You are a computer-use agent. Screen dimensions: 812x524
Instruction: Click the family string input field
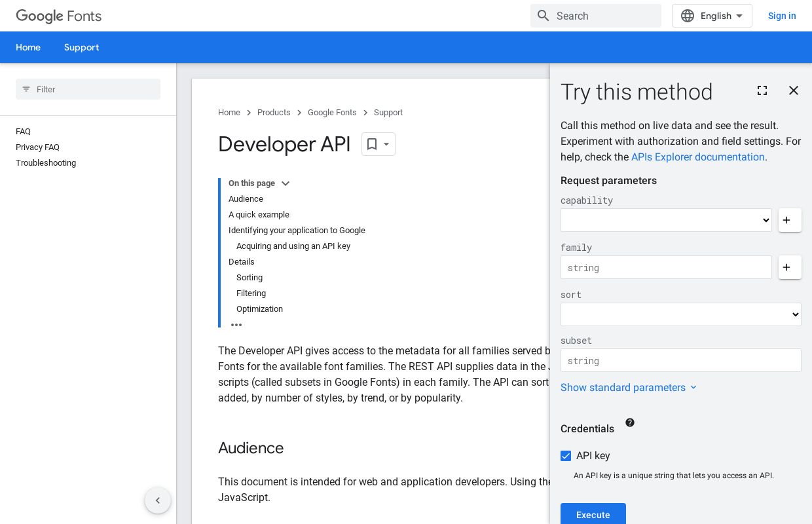pos(666,267)
